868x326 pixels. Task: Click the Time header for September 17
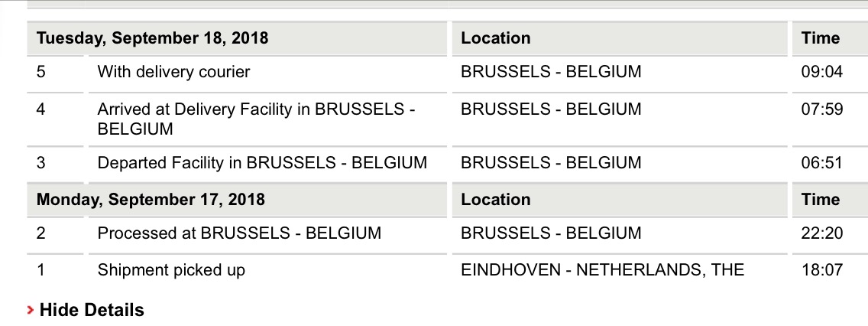pyautogui.click(x=821, y=199)
